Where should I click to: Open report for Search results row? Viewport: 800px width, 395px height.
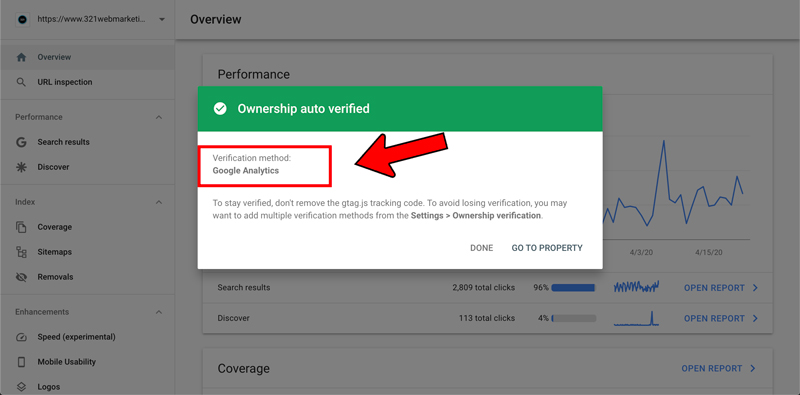[x=714, y=288]
